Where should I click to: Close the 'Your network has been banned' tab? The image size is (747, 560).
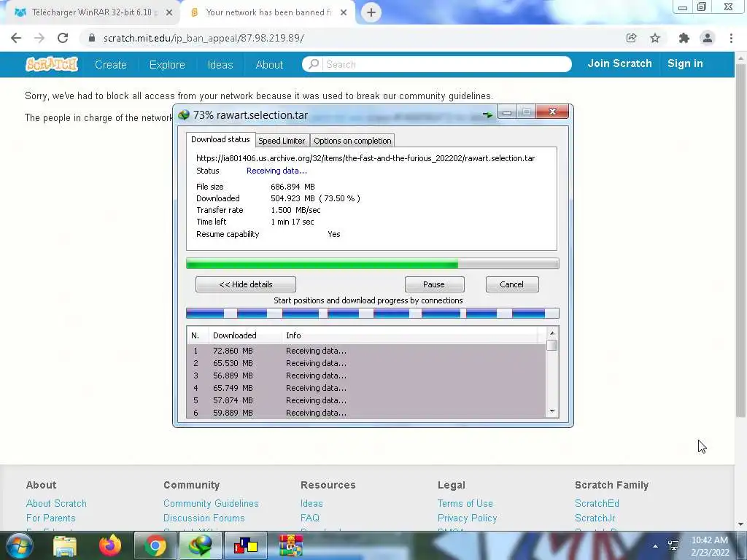coord(344,12)
